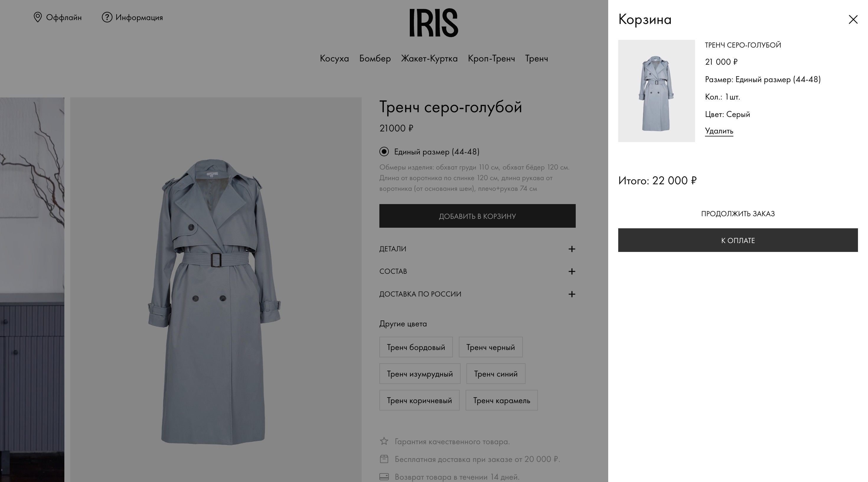Click the Information question mark icon
Image resolution: width=868 pixels, height=482 pixels.
point(107,17)
